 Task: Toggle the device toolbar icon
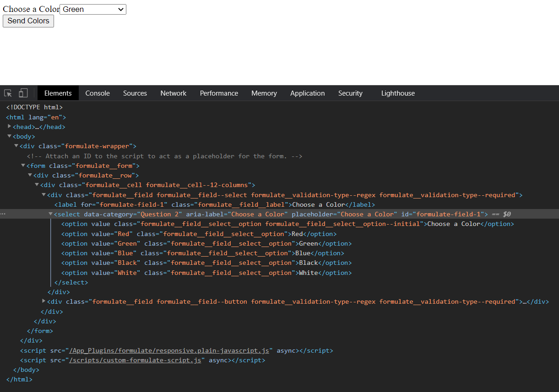pyautogui.click(x=23, y=93)
